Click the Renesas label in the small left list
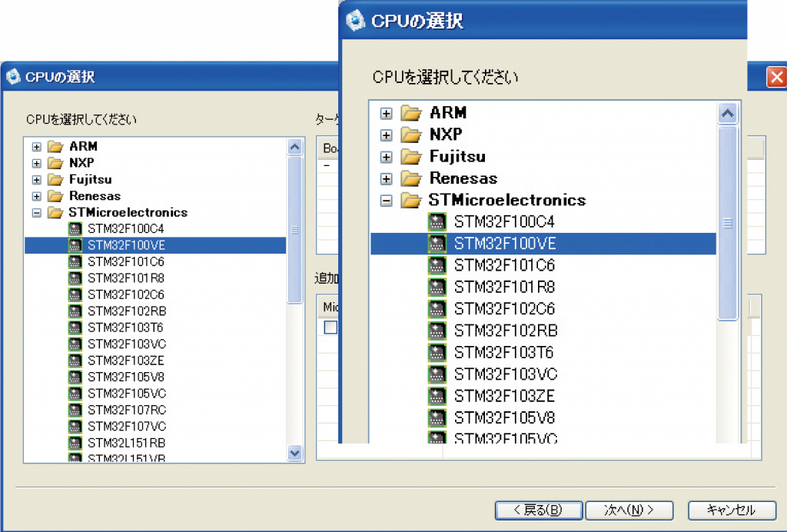787x532 pixels. point(95,196)
